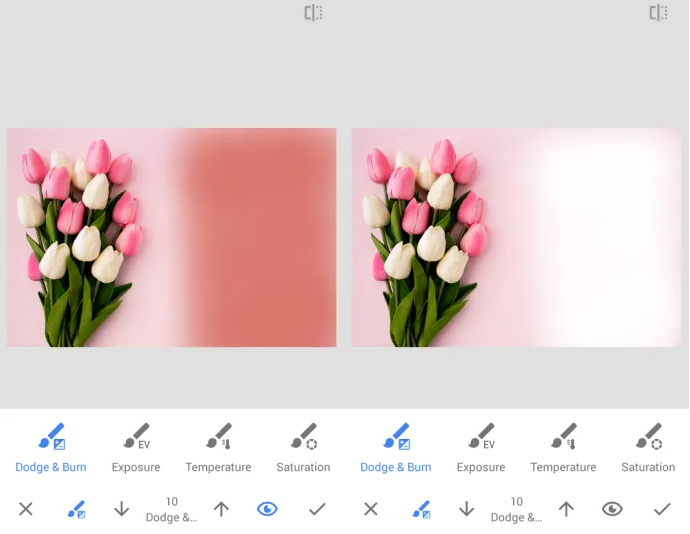Image resolution: width=690 pixels, height=534 pixels.
Task: Select Dodge & Burn brush icon in right screen
Action: tap(397, 436)
